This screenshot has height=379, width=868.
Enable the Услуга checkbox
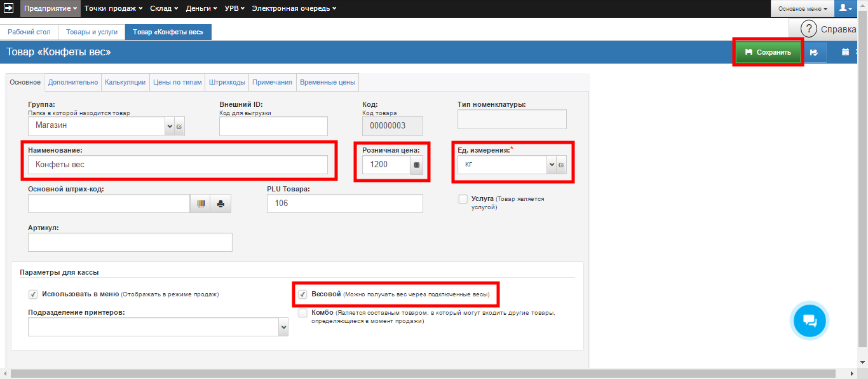click(x=463, y=199)
